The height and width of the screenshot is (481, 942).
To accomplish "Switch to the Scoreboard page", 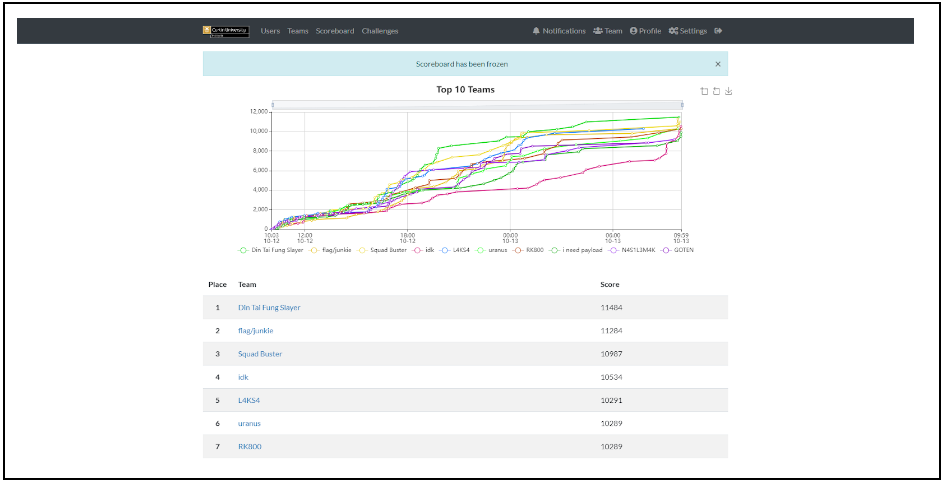I will click(x=335, y=31).
